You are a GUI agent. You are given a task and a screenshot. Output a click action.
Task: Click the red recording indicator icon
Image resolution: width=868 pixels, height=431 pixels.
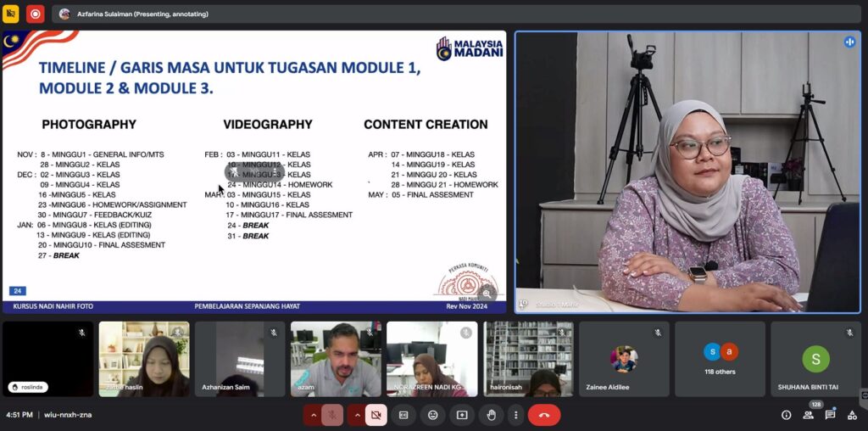pyautogui.click(x=35, y=14)
